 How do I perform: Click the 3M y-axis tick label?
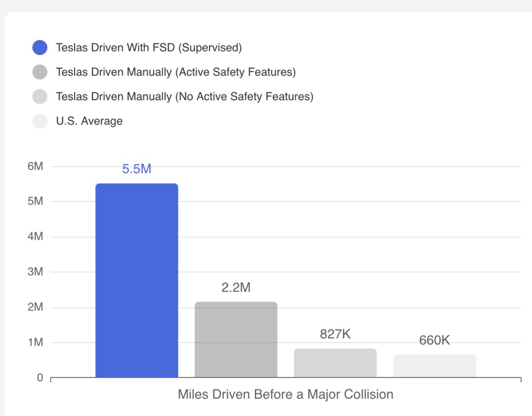tap(35, 272)
